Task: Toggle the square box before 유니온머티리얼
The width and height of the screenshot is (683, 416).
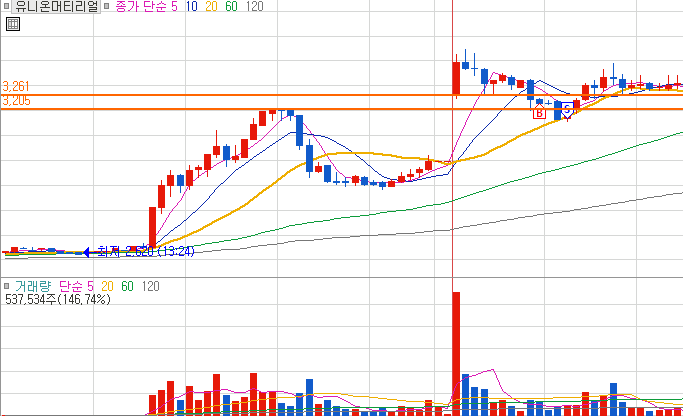Action: click(x=6, y=6)
